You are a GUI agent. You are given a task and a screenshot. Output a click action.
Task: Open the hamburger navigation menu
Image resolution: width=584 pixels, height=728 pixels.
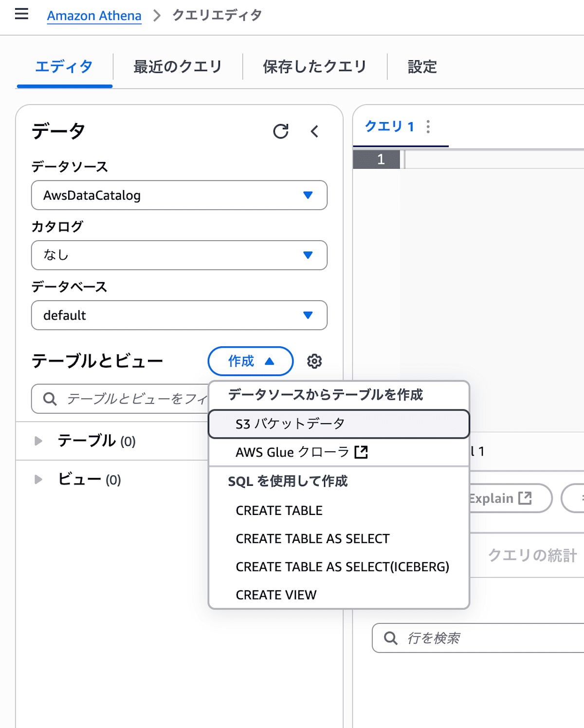click(x=21, y=14)
